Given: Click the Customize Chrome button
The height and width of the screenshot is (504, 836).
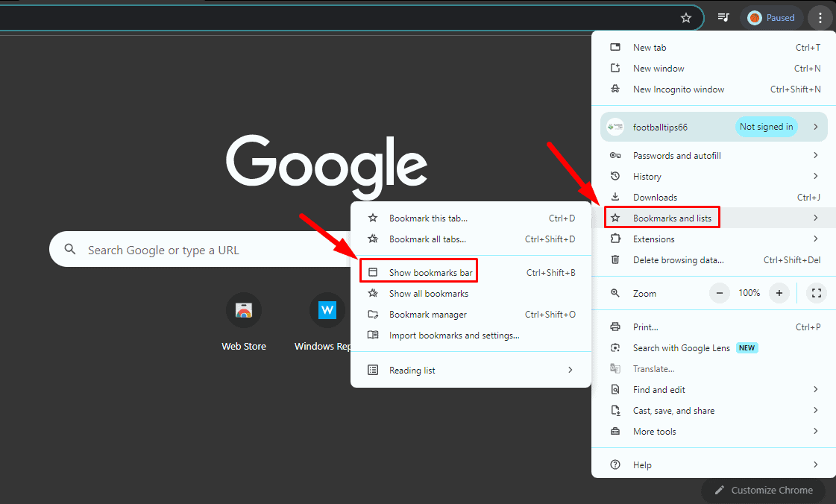Looking at the screenshot, I should 764,490.
